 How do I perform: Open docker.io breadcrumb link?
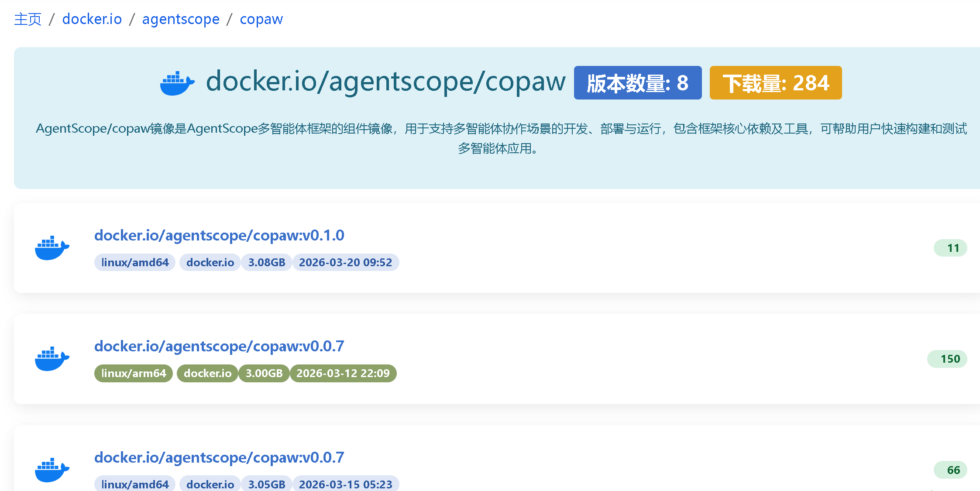coord(92,19)
